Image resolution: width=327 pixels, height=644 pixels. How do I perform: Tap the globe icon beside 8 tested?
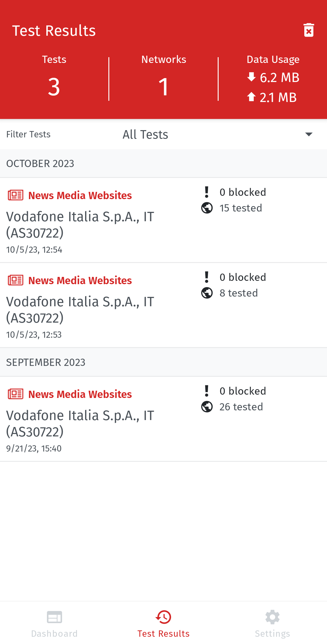[207, 293]
